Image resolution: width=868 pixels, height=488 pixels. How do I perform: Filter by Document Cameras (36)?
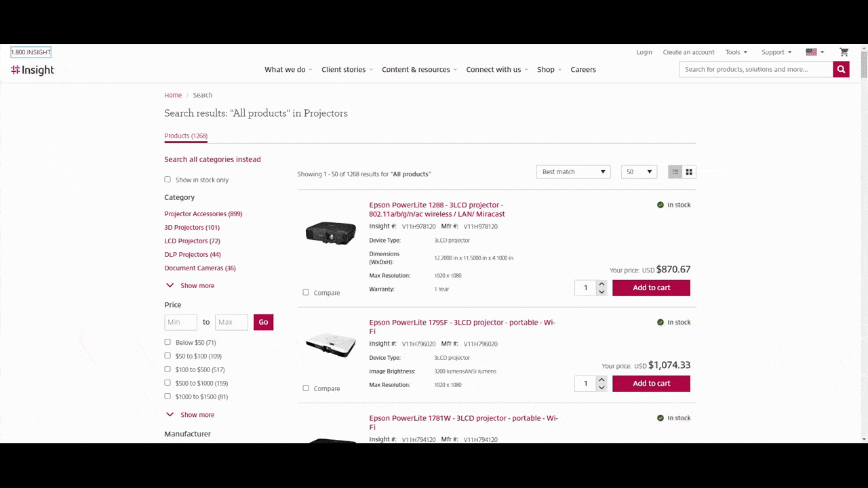[200, 268]
